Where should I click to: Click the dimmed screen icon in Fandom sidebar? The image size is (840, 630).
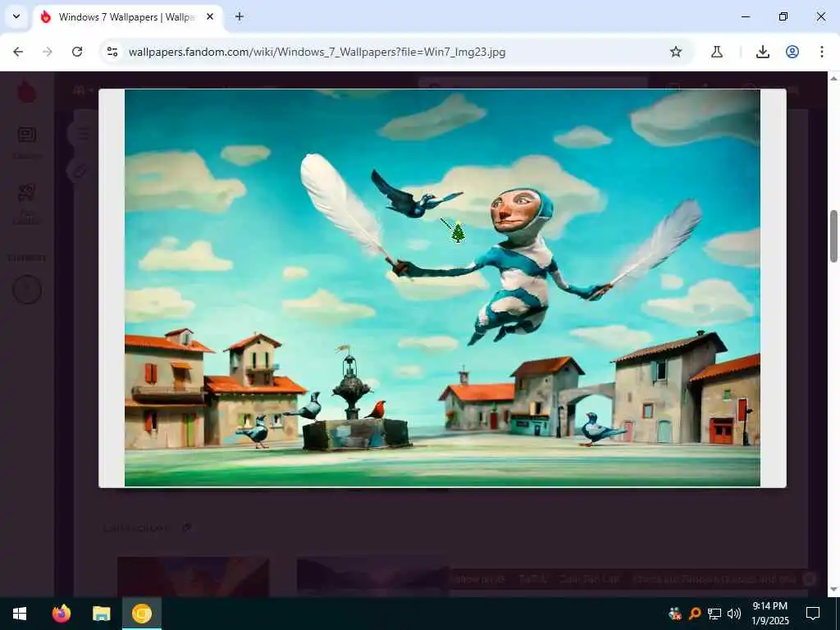tap(27, 134)
